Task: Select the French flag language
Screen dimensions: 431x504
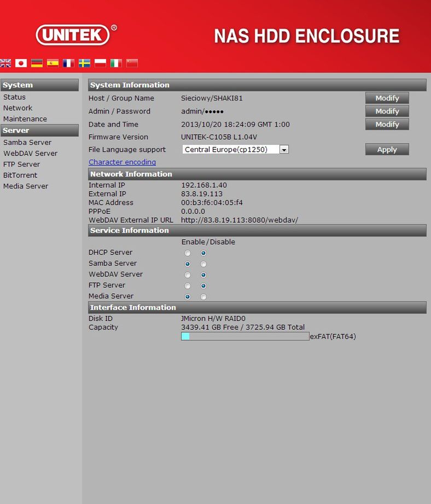Action: click(68, 63)
